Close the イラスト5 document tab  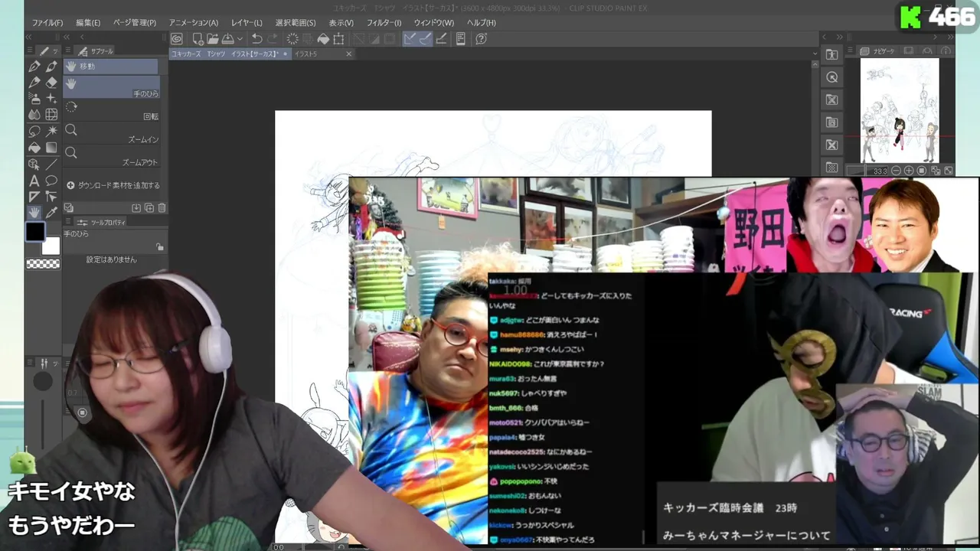click(x=348, y=54)
